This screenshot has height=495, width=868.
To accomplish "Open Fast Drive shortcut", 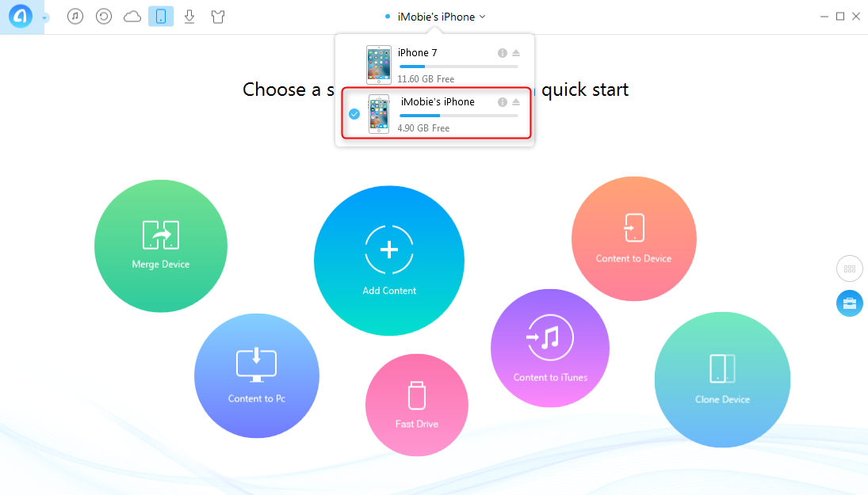I will click(x=417, y=405).
